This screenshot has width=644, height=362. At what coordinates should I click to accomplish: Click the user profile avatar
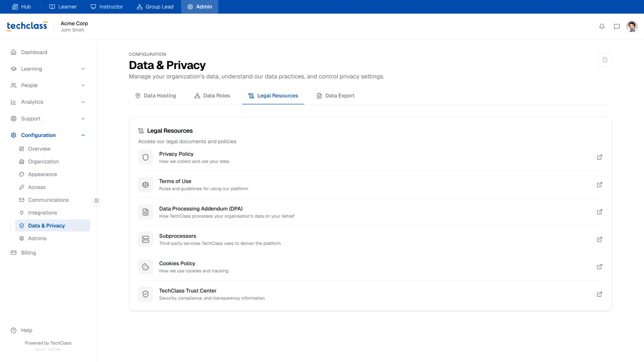(x=632, y=26)
